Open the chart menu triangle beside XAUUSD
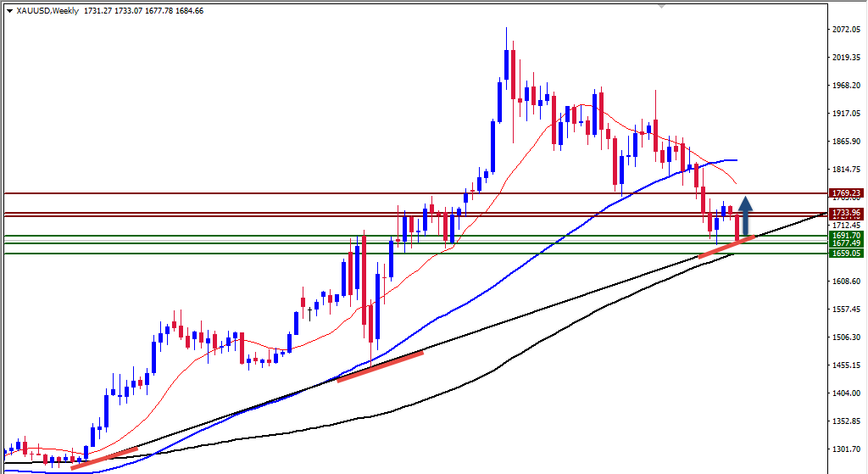The height and width of the screenshot is (474, 868). point(9,11)
